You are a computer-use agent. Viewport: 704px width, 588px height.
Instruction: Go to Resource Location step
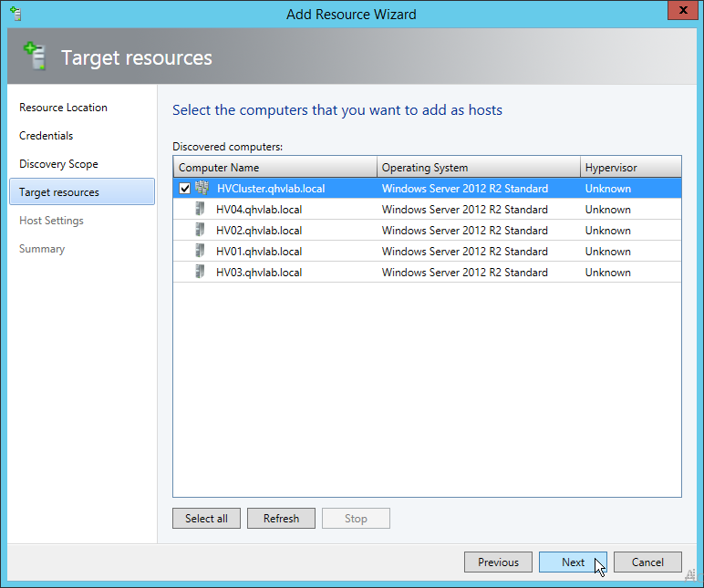coord(63,108)
